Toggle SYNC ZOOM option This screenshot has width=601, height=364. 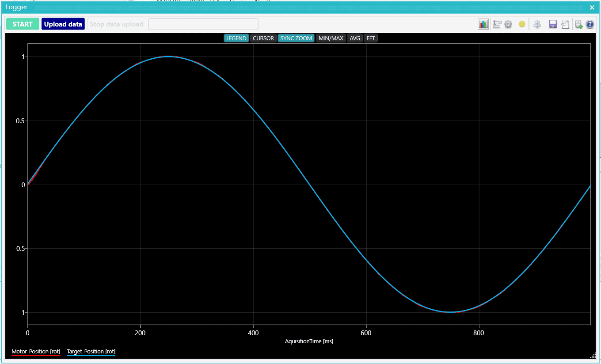click(296, 38)
